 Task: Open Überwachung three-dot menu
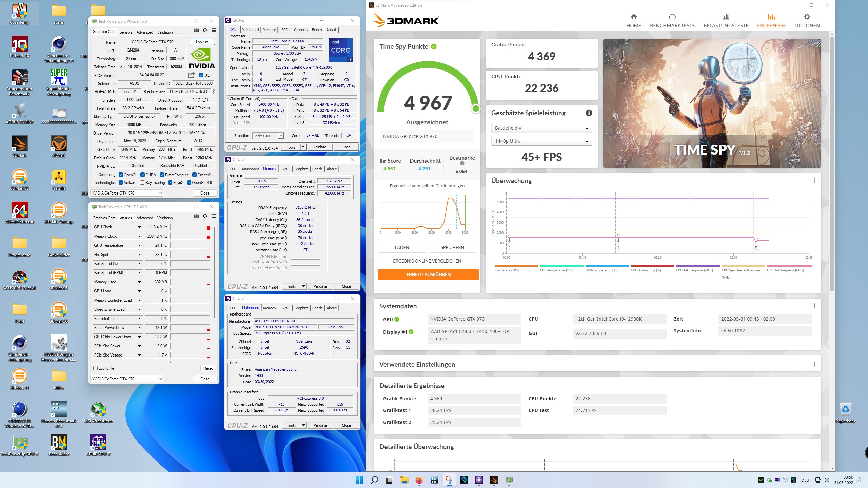click(x=814, y=181)
